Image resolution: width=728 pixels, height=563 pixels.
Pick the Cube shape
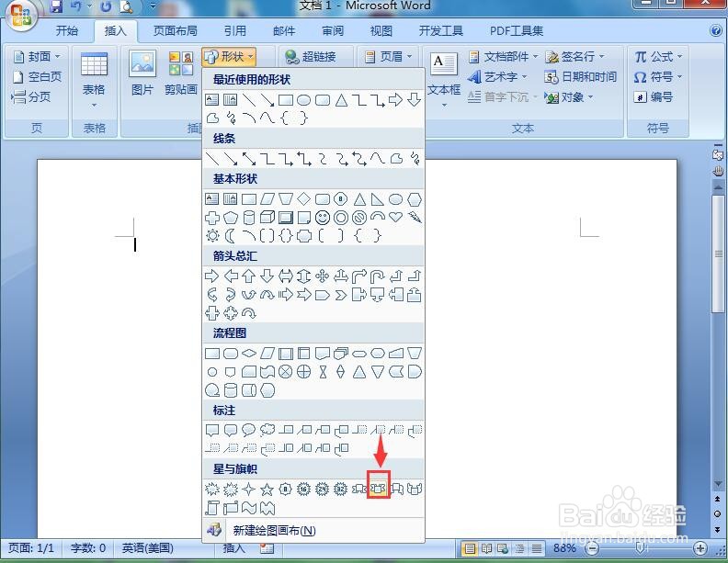267,217
